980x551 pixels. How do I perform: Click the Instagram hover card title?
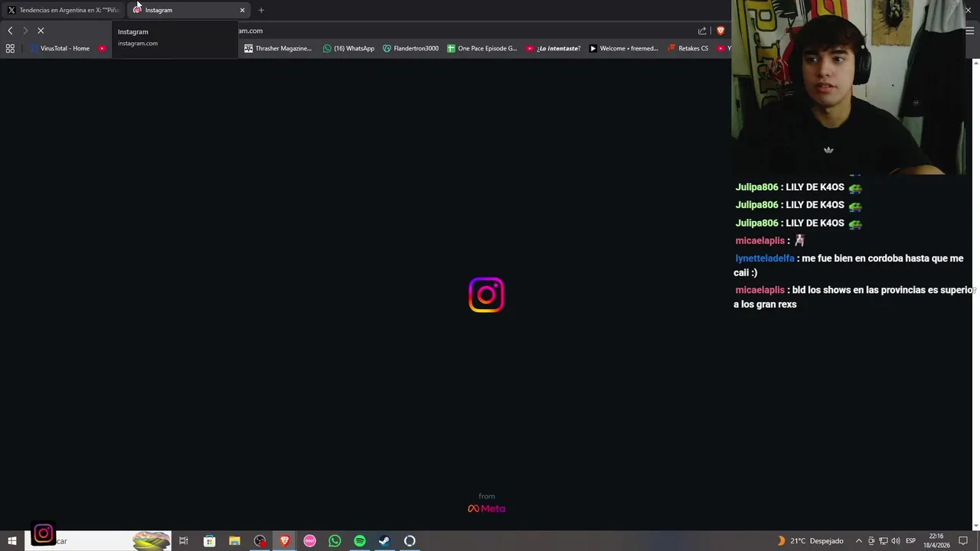(x=133, y=31)
